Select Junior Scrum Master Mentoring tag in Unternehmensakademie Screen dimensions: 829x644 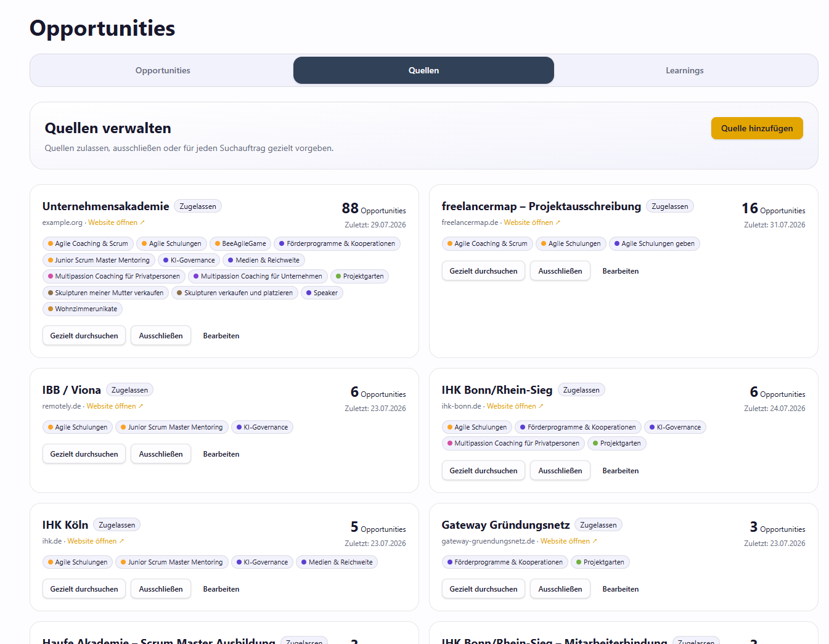99,260
